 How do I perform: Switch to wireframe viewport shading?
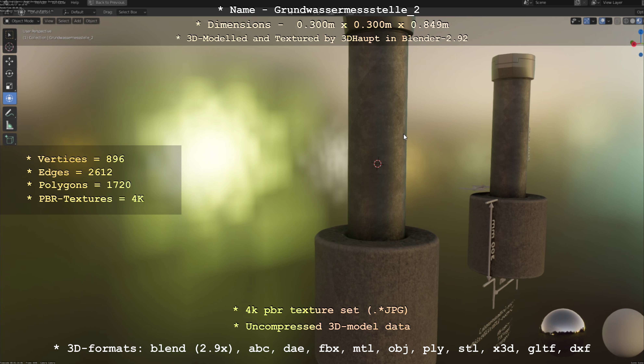tap(626, 21)
